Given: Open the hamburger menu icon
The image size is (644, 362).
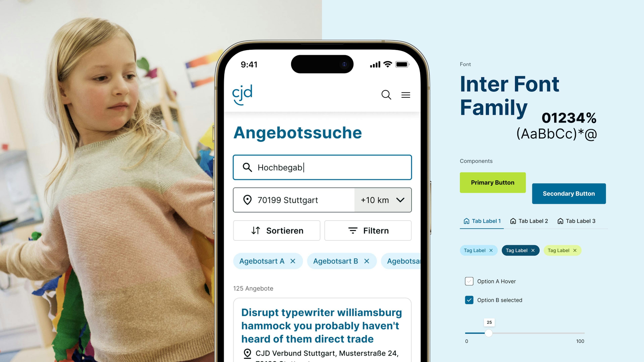Looking at the screenshot, I should click(x=406, y=95).
